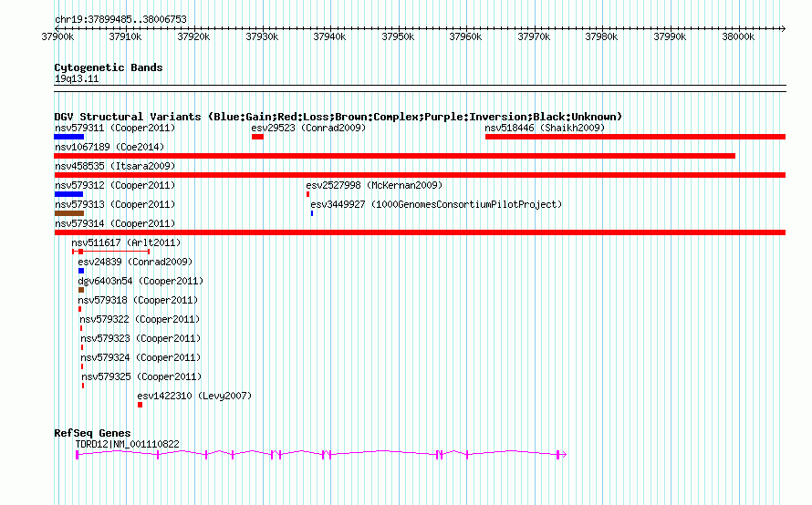
Task: Click the 37930k ruler label
Action: (x=262, y=36)
